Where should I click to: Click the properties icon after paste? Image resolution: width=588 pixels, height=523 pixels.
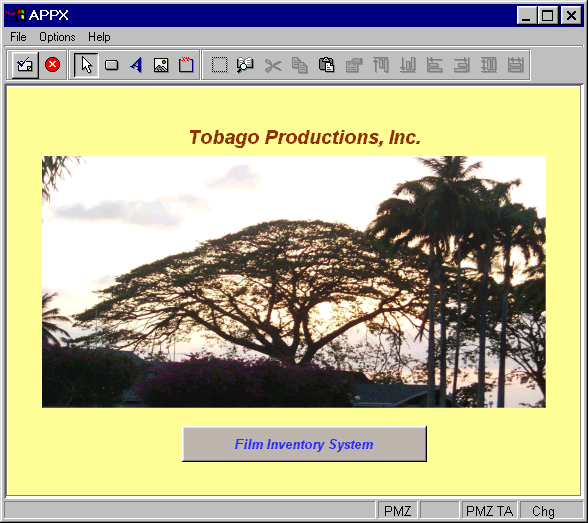354,65
